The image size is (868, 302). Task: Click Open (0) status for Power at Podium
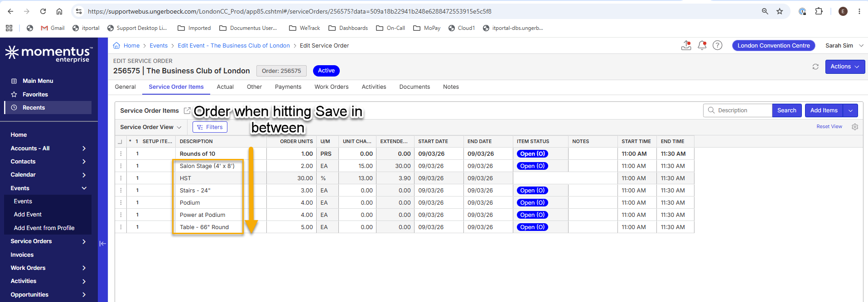532,215
